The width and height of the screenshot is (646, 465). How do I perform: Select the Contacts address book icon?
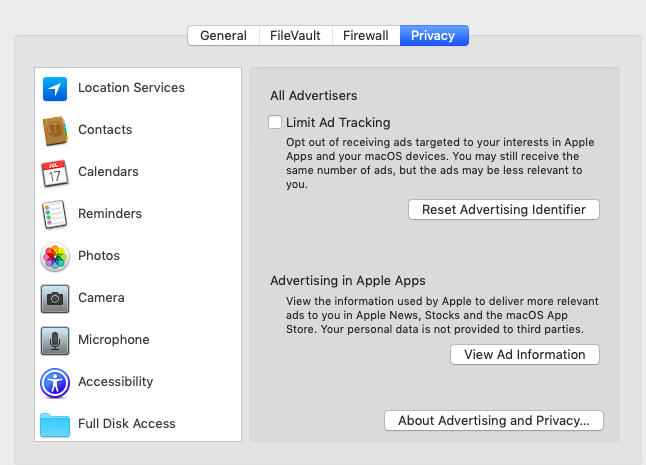(55, 131)
